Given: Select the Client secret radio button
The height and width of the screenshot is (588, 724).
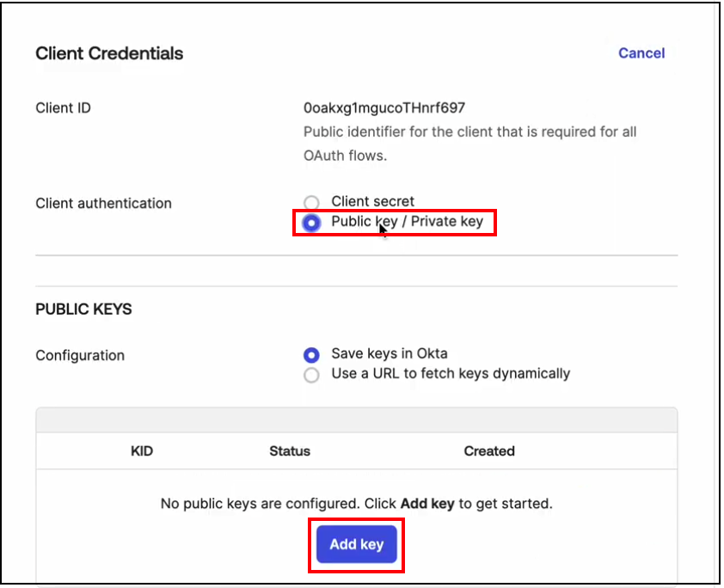Looking at the screenshot, I should (311, 201).
